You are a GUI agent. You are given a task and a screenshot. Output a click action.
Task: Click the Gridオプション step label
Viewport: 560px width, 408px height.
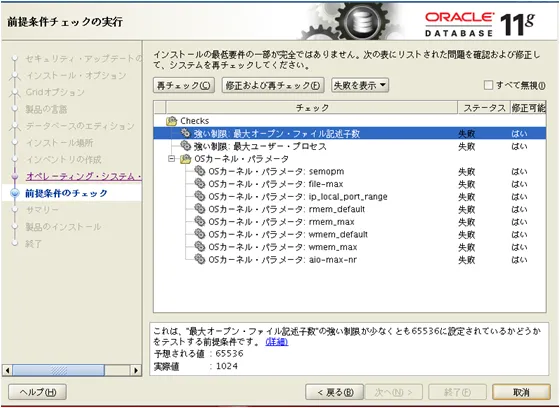(55, 92)
